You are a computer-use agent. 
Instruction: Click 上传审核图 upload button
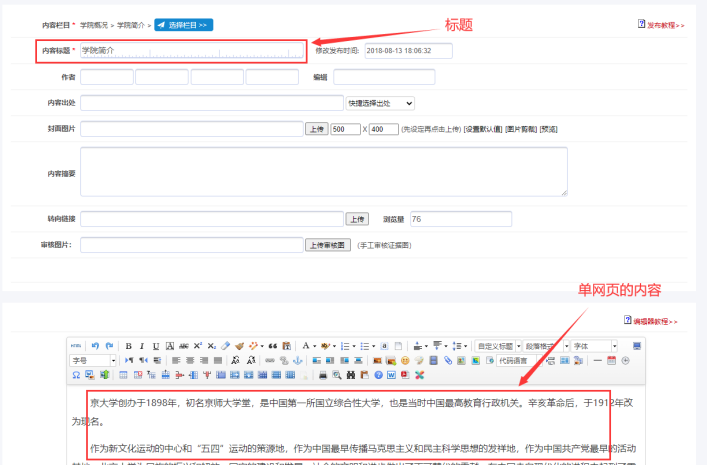(327, 245)
